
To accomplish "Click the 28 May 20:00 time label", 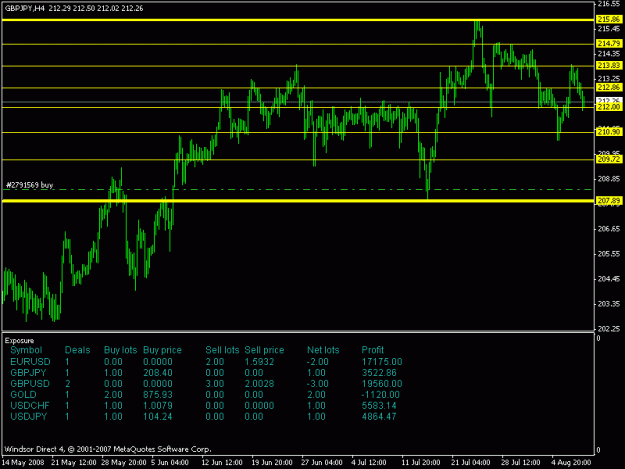I will click(x=124, y=463).
